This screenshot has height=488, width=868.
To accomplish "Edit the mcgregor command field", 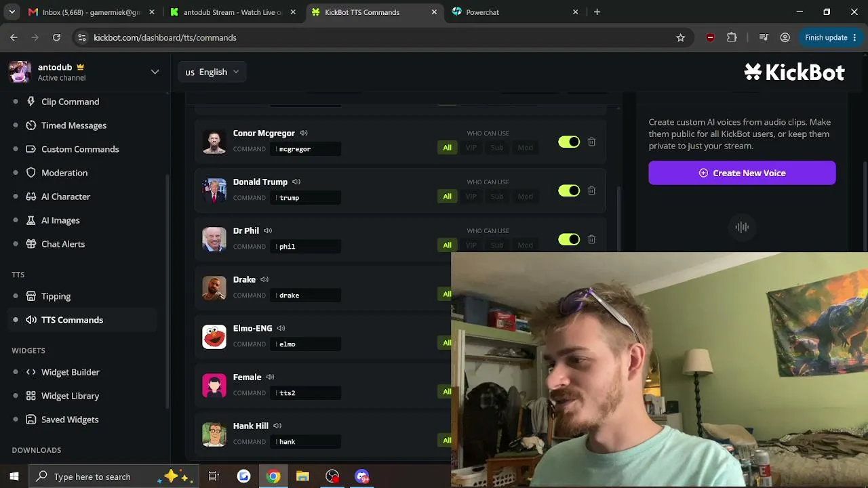I will point(307,149).
